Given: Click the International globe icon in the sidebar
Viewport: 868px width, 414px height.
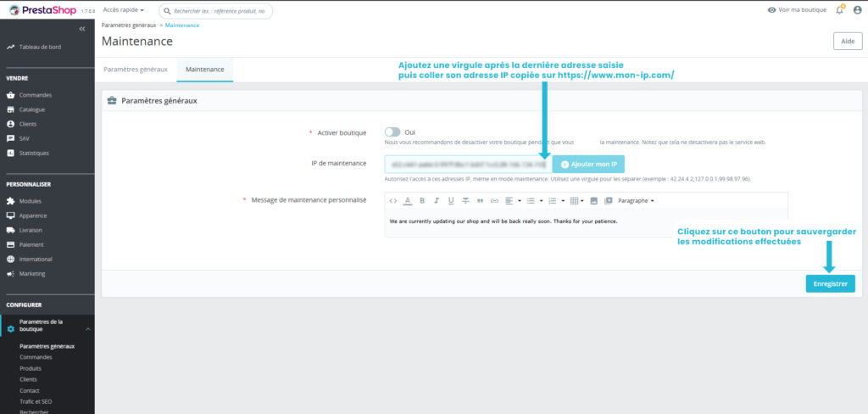Looking at the screenshot, I should [x=10, y=259].
